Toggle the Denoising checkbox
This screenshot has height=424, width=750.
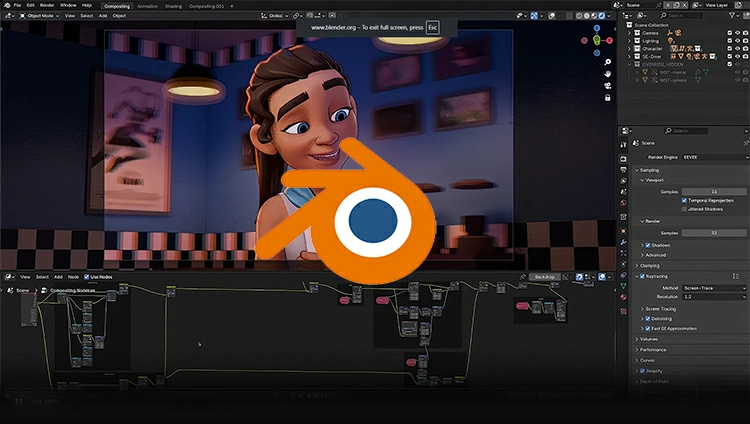click(648, 319)
